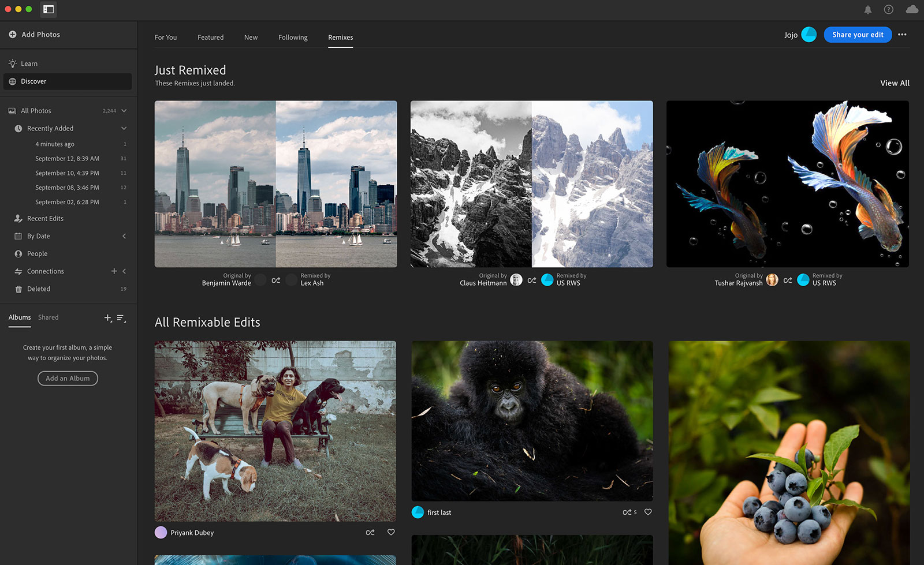Like the gorilla photo by first last
924x565 pixels.
(648, 512)
